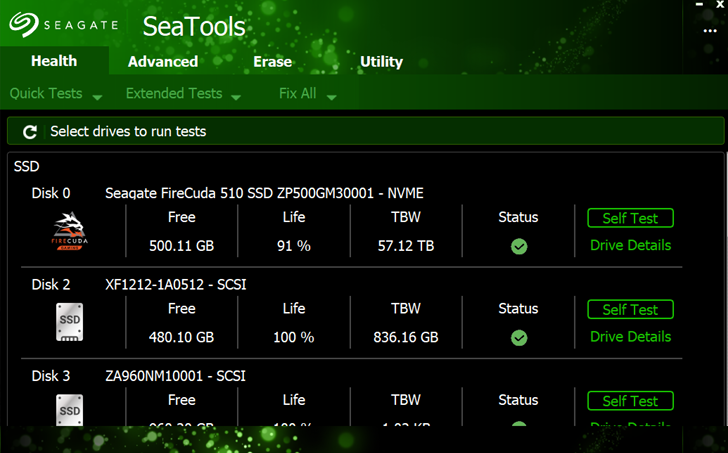
Task: Click the '500.11 GB' free value
Action: [182, 246]
